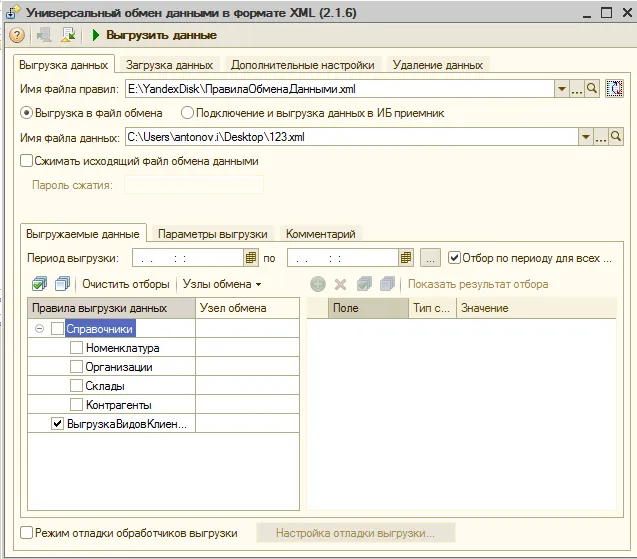Select Номенклатура row text
The height and width of the screenshot is (559, 637).
122,348
